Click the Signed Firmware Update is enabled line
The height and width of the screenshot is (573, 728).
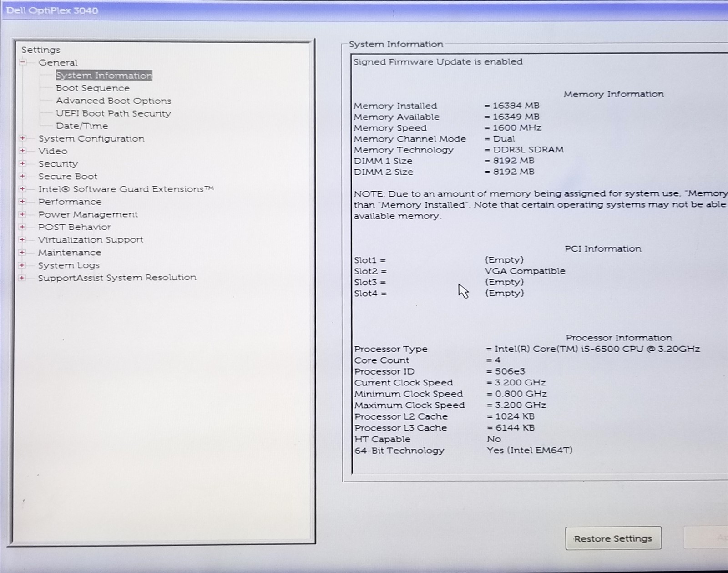point(438,61)
